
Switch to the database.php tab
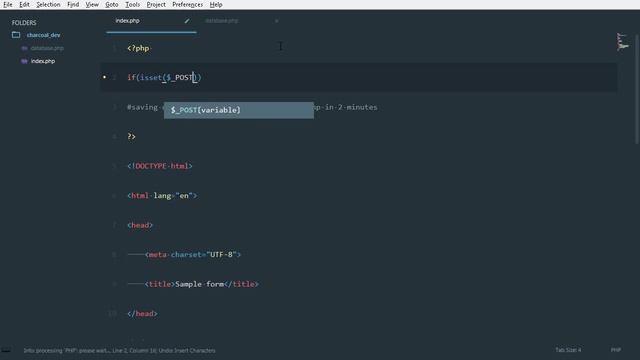222,21
